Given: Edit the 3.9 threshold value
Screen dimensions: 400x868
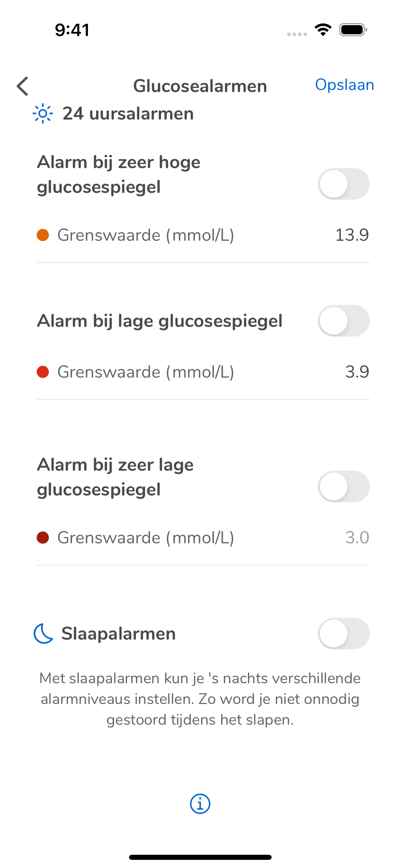Looking at the screenshot, I should pyautogui.click(x=357, y=372).
